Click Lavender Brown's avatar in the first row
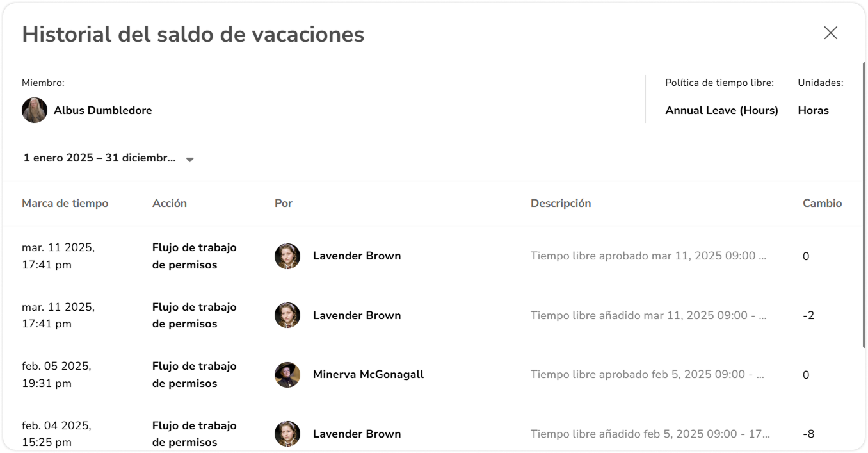868x453 pixels. (287, 256)
